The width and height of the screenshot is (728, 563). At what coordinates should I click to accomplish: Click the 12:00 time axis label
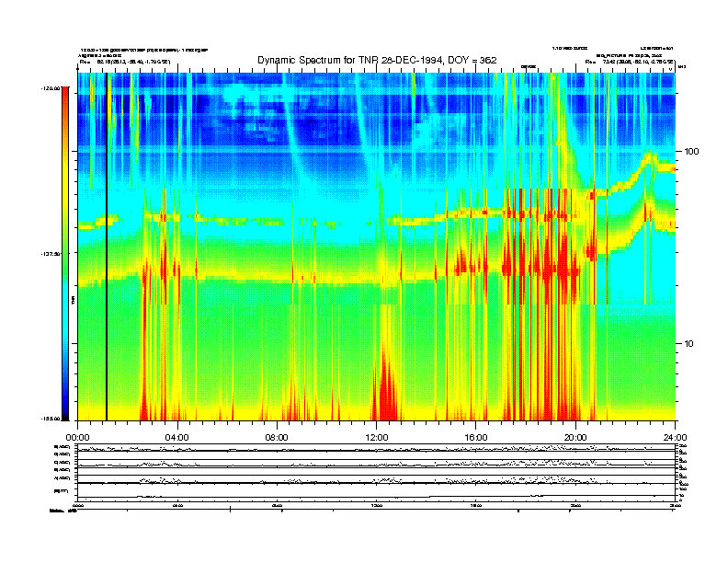[377, 438]
